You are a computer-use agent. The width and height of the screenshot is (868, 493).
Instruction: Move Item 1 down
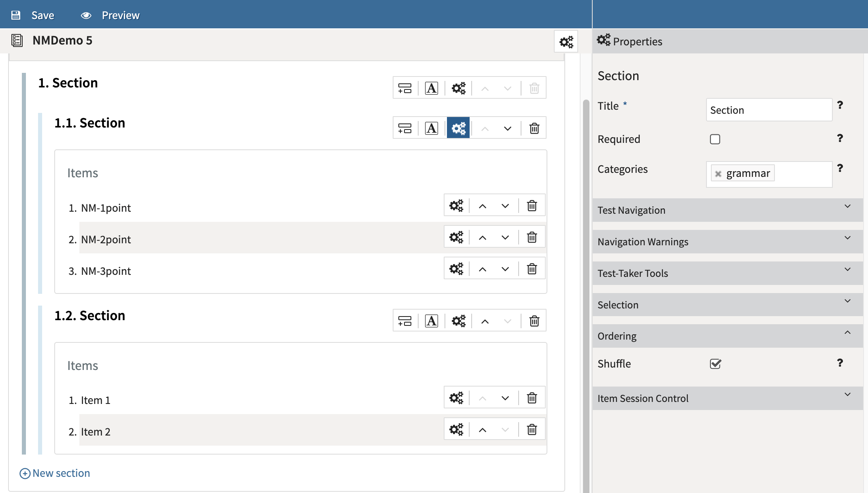(505, 398)
